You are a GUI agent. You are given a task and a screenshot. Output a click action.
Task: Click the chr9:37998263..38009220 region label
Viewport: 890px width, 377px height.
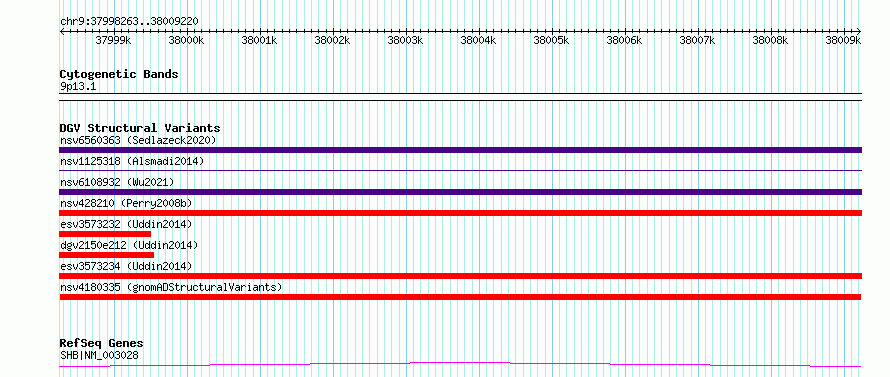click(129, 21)
